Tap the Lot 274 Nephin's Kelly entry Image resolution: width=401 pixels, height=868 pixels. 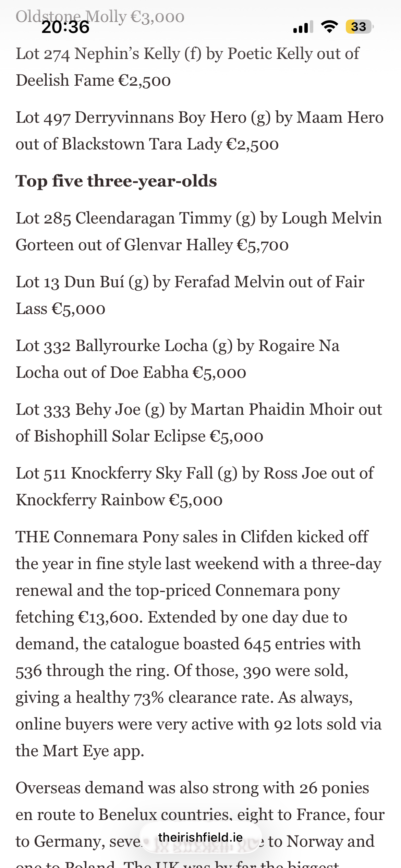click(187, 67)
